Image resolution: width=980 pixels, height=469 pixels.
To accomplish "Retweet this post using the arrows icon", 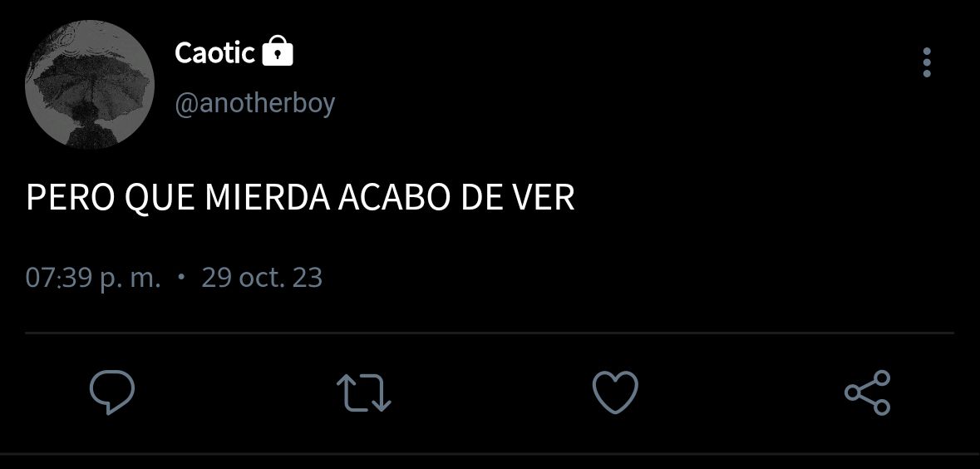I will pyautogui.click(x=364, y=392).
